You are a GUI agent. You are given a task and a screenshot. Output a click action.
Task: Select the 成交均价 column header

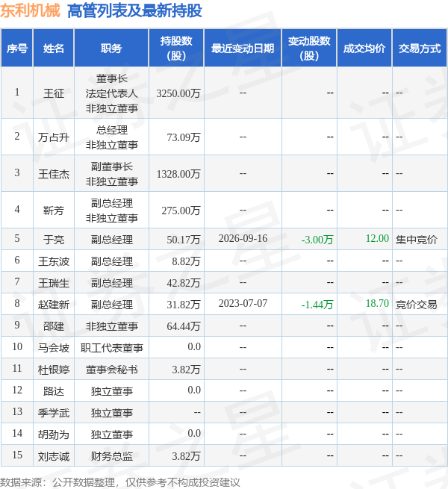[364, 48]
